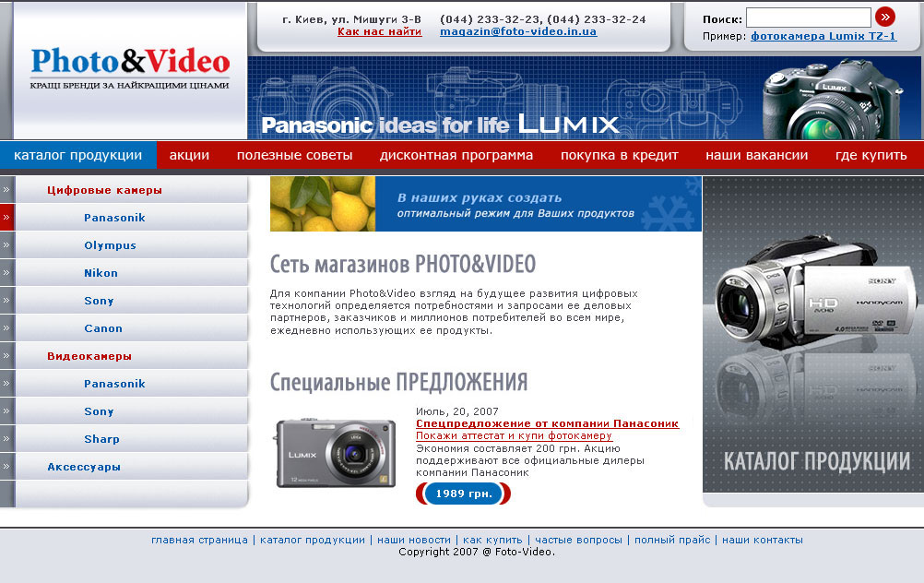Go to покупка в кредит section
The image size is (924, 583).
619,155
